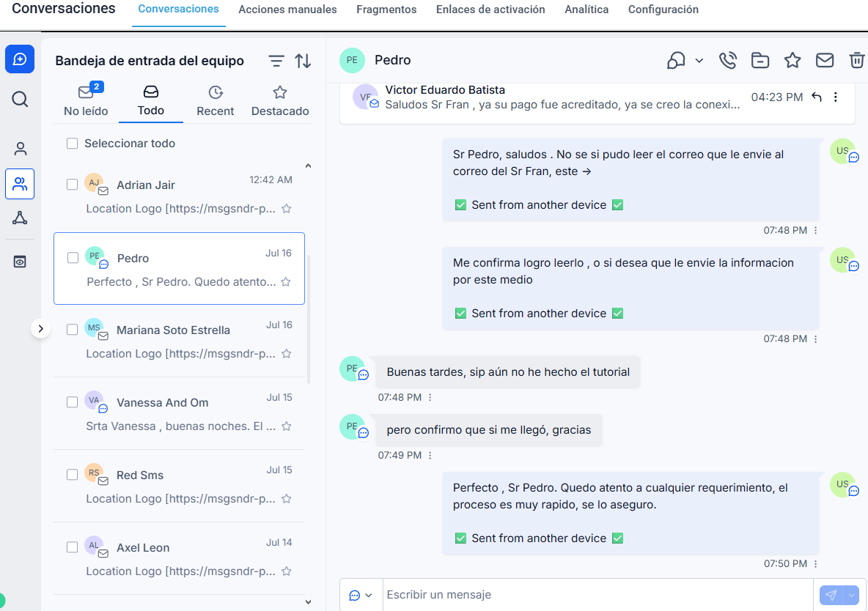Open single contact icon in left sidebar
This screenshot has height=611, width=868.
[x=20, y=148]
